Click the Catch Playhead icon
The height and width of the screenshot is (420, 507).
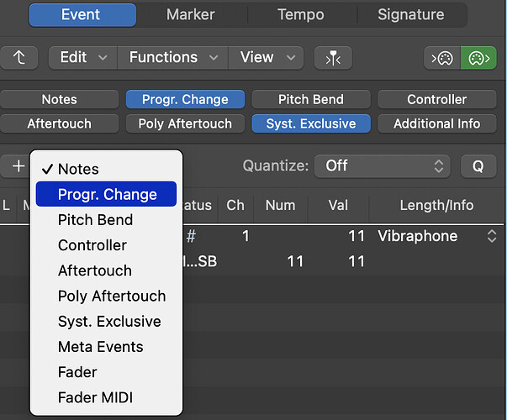[x=333, y=58]
